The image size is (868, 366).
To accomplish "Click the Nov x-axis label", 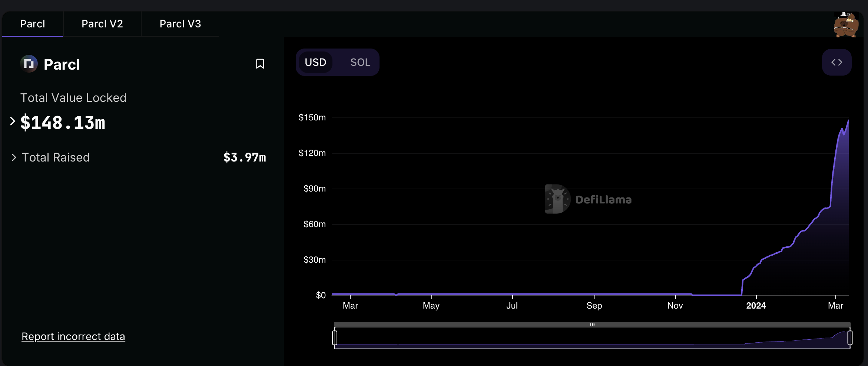I will point(675,306).
